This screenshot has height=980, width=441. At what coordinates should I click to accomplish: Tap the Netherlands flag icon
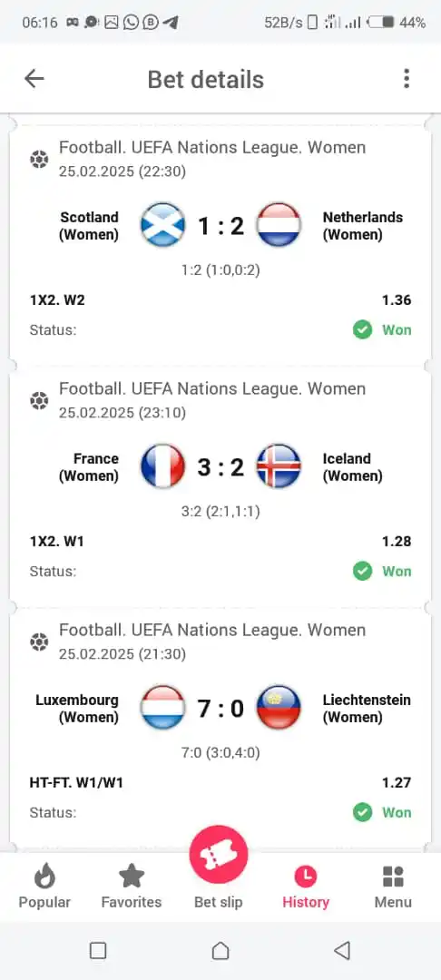[279, 226]
